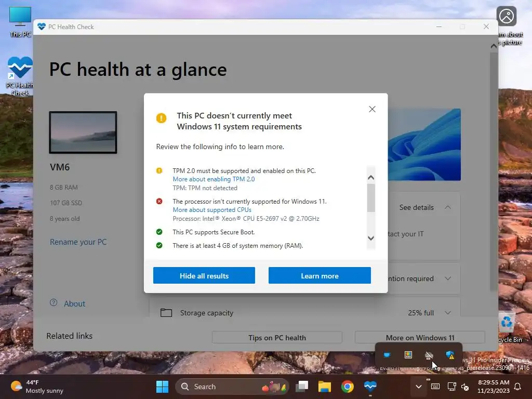Expand the Storage capacity section chevron
This screenshot has height=399, width=532.
click(448, 313)
